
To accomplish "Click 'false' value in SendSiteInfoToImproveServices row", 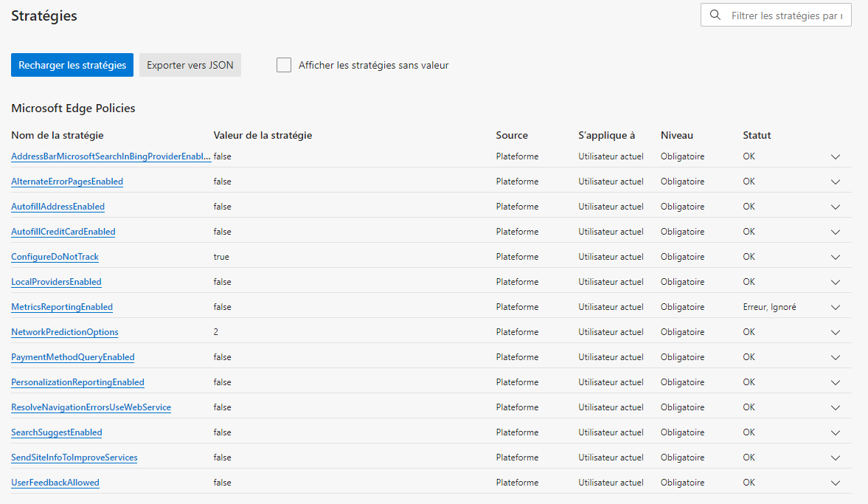I will (223, 458).
